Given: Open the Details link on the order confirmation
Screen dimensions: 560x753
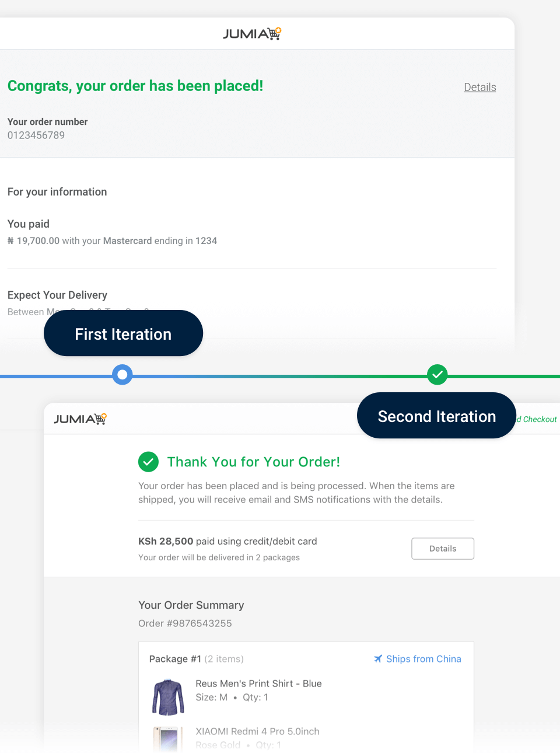Looking at the screenshot, I should coord(480,86).
